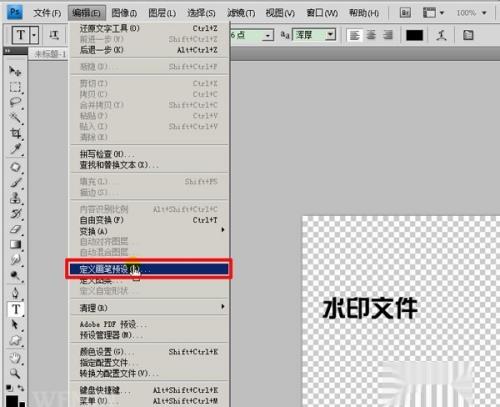Click the Ps application logo
This screenshot has width=500, height=407.
coord(15,13)
